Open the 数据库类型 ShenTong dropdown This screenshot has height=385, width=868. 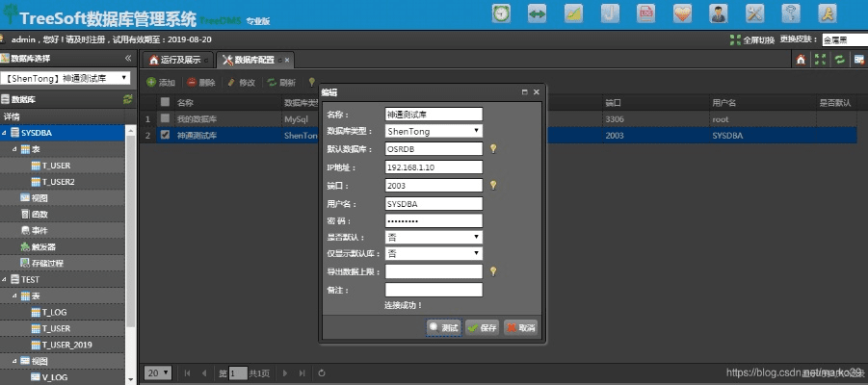(434, 131)
